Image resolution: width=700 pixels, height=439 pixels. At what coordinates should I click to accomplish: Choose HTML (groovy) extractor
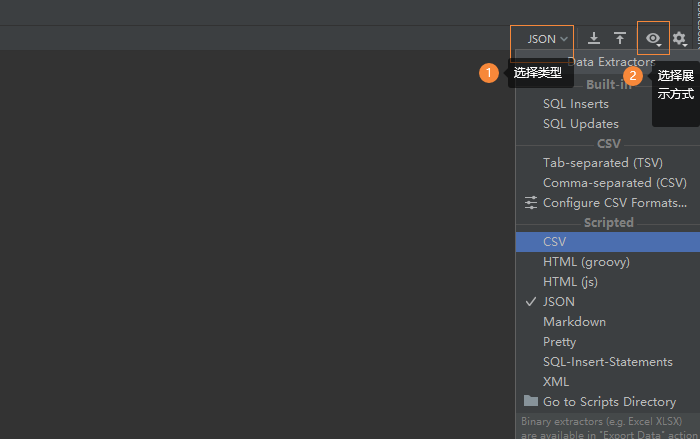coord(586,261)
